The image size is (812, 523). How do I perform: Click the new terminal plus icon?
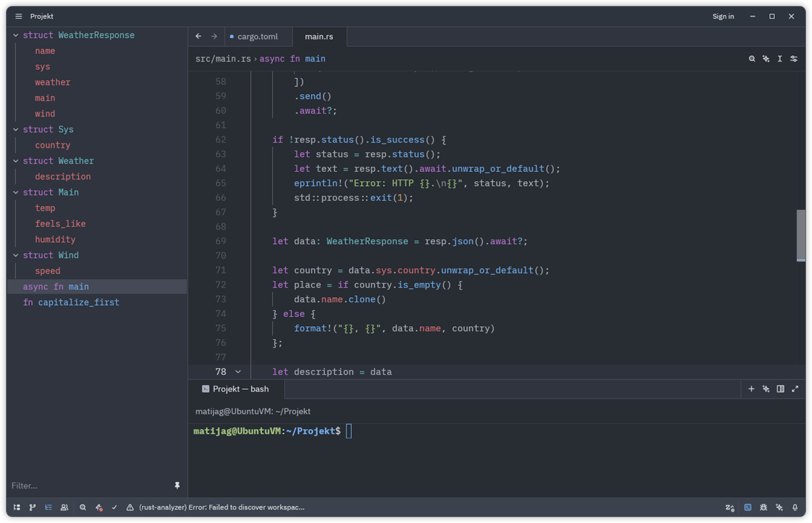751,389
